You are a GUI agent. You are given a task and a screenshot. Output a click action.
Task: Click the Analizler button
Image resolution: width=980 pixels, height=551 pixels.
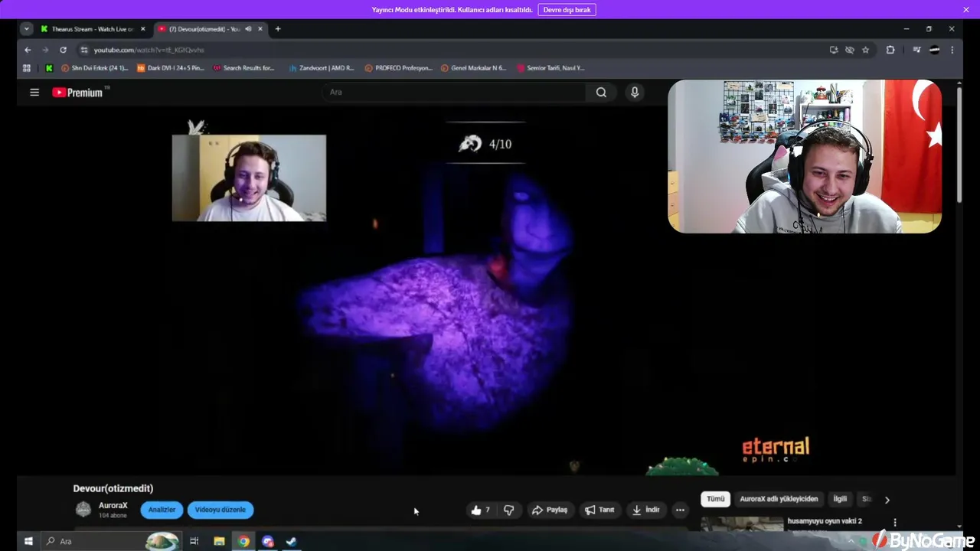click(162, 510)
